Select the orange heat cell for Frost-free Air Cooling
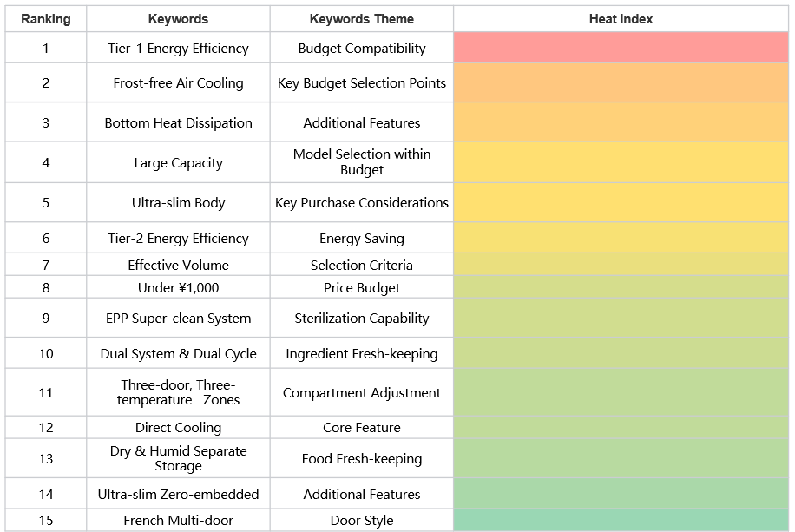 [621, 83]
